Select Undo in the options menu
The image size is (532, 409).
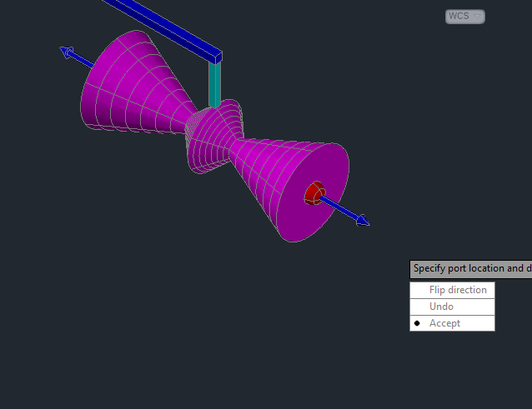[x=452, y=307]
